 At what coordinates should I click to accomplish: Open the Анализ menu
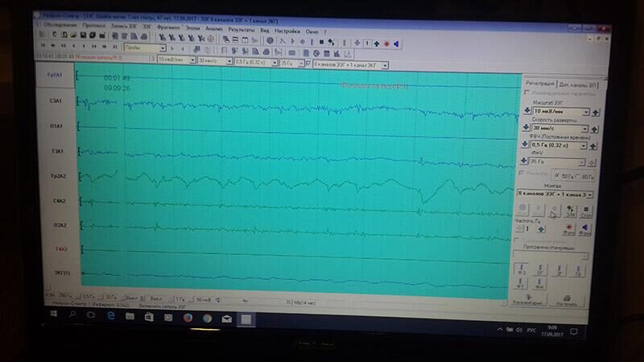click(214, 29)
